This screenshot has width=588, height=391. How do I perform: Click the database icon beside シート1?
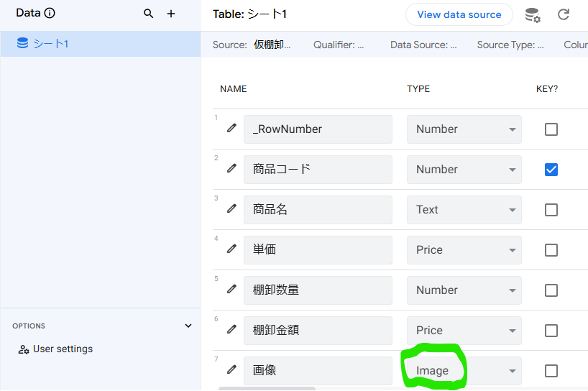(22, 43)
